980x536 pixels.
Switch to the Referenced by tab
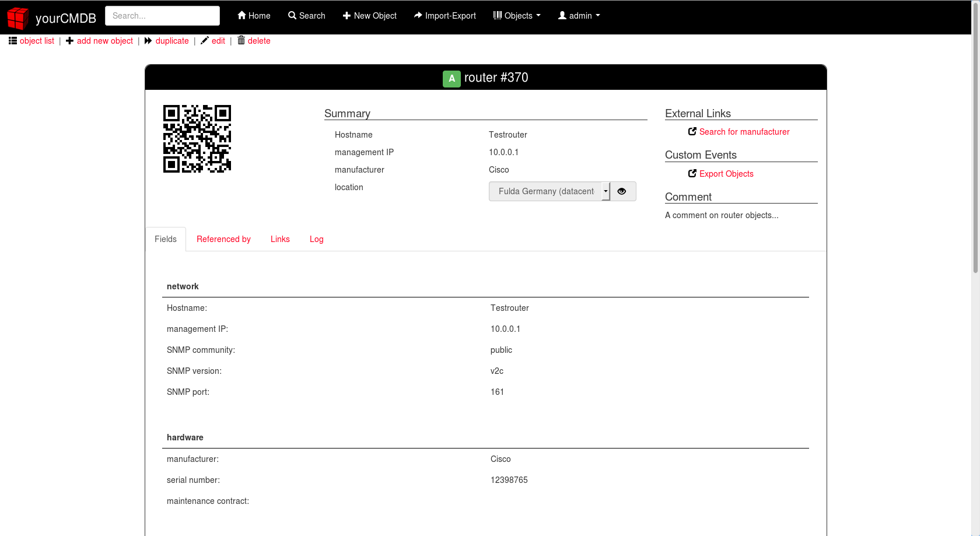tap(223, 239)
